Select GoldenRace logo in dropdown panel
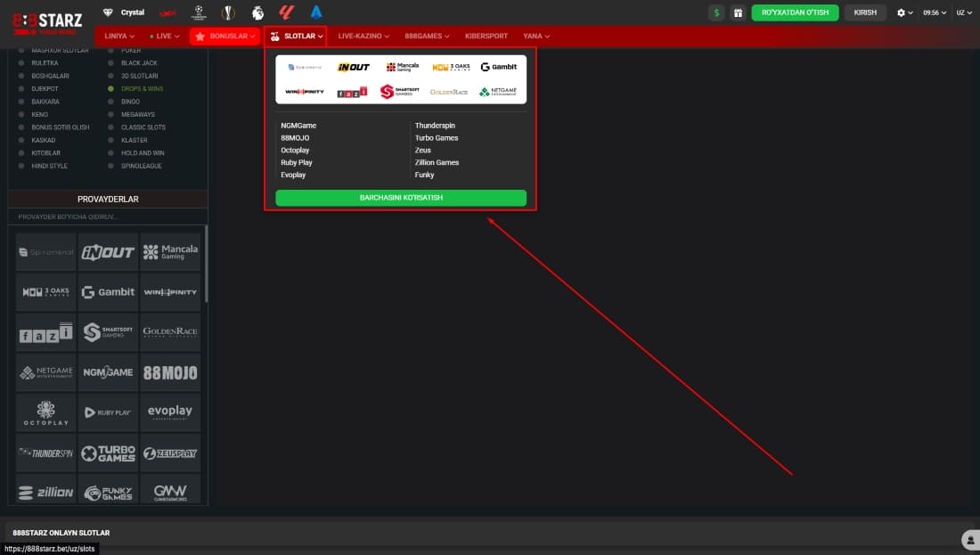Viewport: 980px width, 555px height. 449,92
